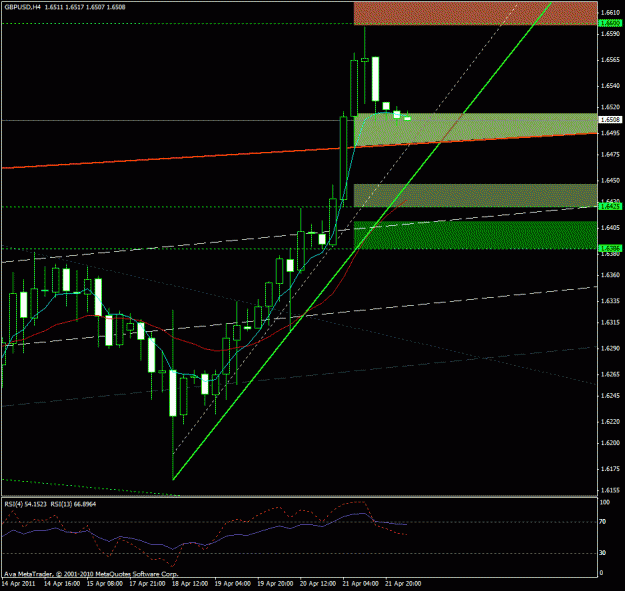Click the 1.6175 price scale label
The image size is (625, 591).
610,469
